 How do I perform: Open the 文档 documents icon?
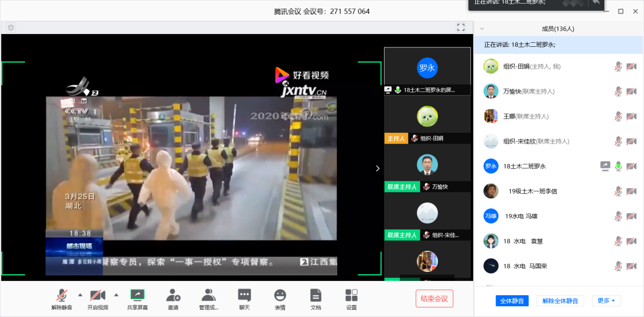click(315, 296)
